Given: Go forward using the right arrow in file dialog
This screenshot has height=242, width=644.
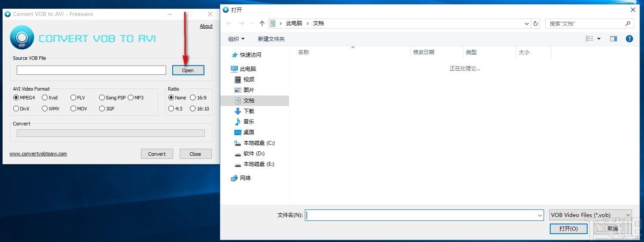Looking at the screenshot, I should coord(241,23).
